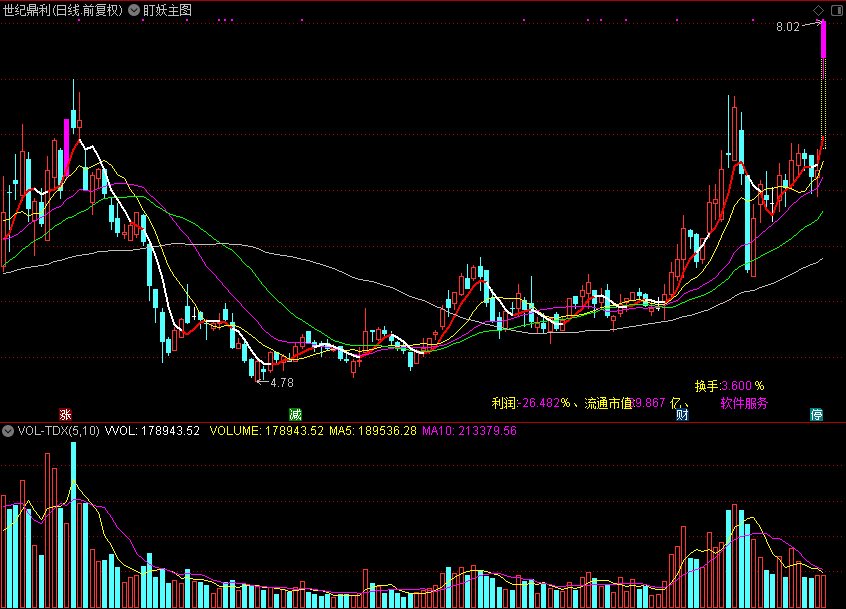Screen dimensions: 846x609
Task: Click the 利润 profit percentage text
Action: point(530,403)
